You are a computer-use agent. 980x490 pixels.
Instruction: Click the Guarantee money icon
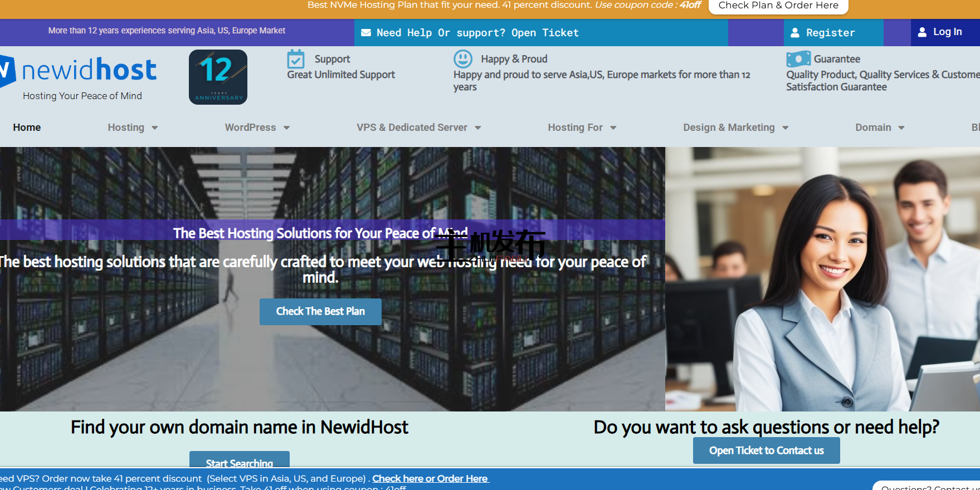[x=798, y=59]
